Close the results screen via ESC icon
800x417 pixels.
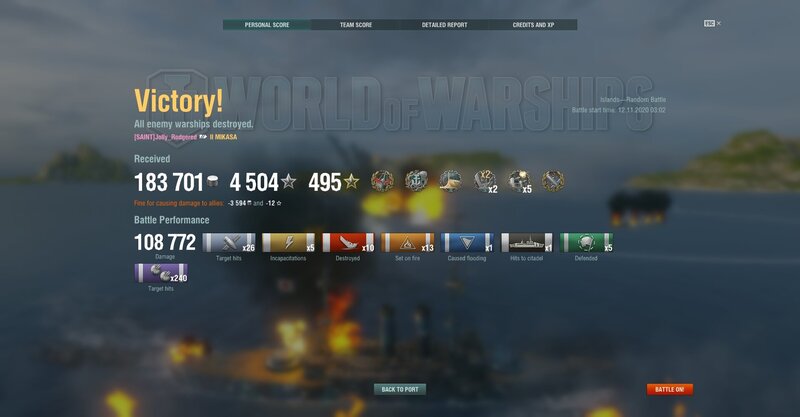pyautogui.click(x=712, y=23)
